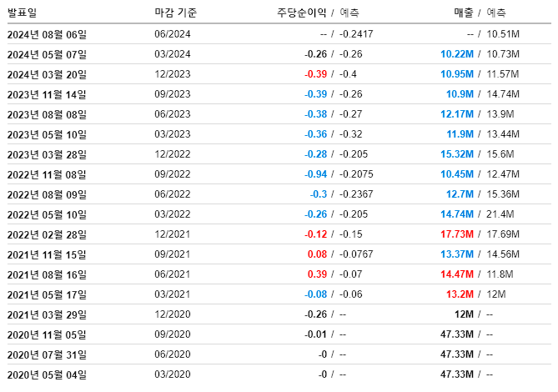Click revenue value 12.17M
Screen dimensions: 558x392
click(457, 114)
